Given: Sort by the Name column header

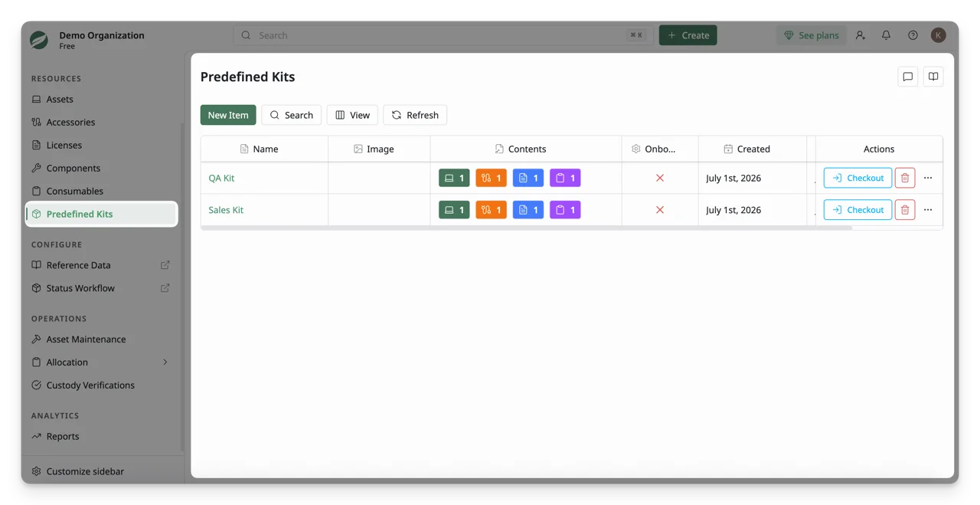Looking at the screenshot, I should pos(265,149).
